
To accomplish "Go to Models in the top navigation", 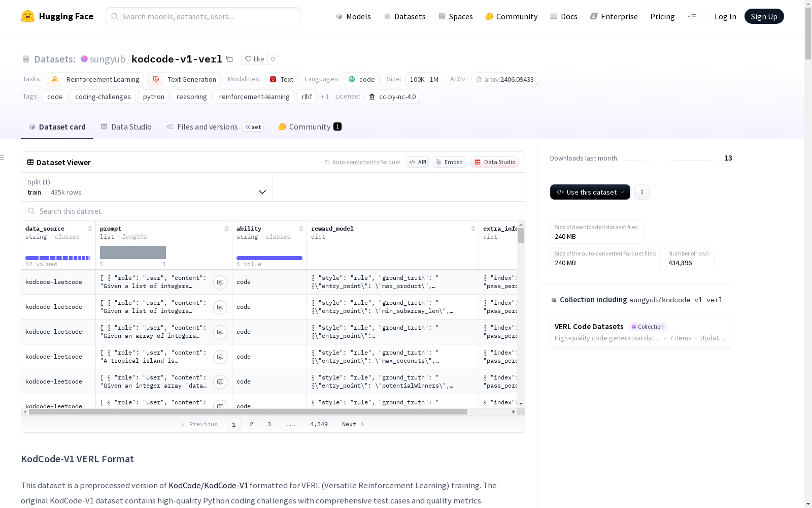I will 353,16.
